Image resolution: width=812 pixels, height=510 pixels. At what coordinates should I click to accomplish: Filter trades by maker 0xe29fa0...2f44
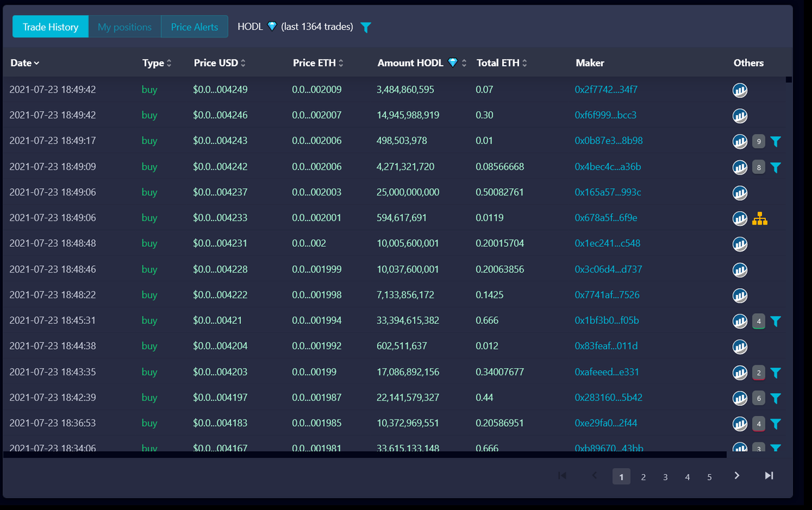point(776,424)
